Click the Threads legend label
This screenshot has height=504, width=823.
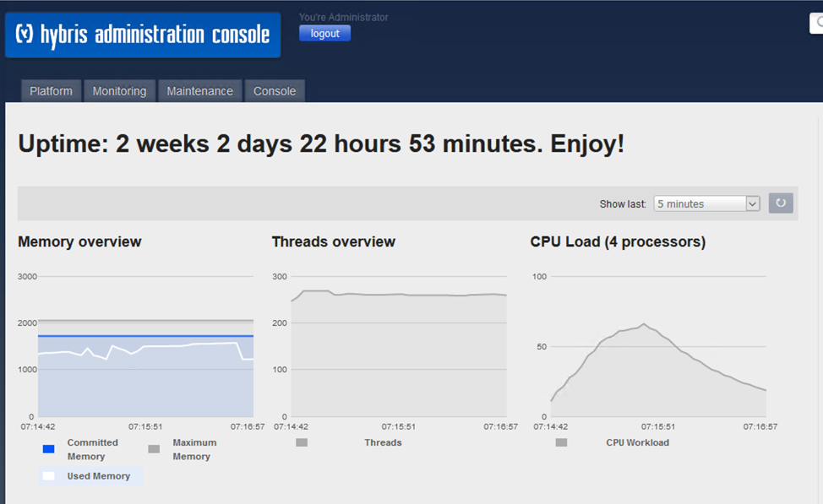[x=383, y=442]
